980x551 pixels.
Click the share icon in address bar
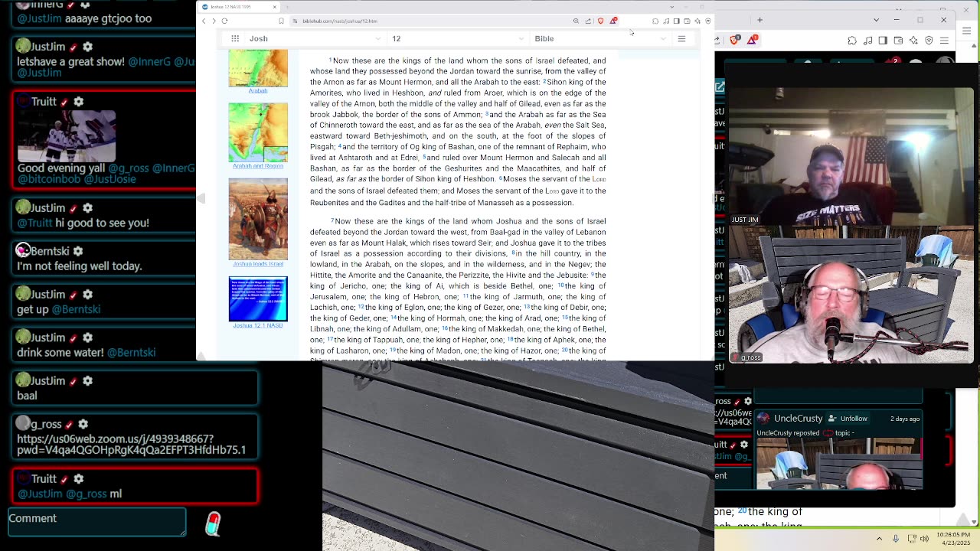click(588, 21)
